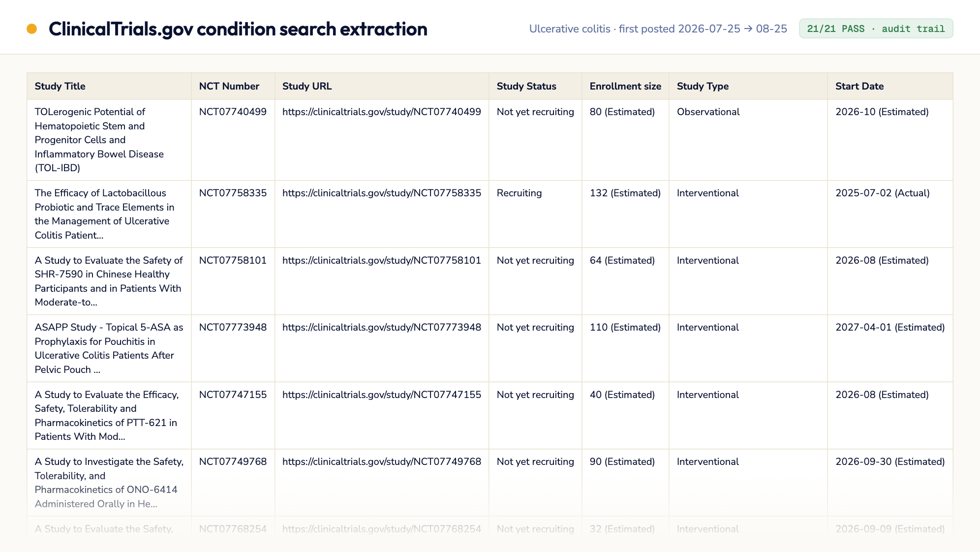Click the orange dot beside the page title
The width and height of the screenshot is (980, 552).
[32, 29]
